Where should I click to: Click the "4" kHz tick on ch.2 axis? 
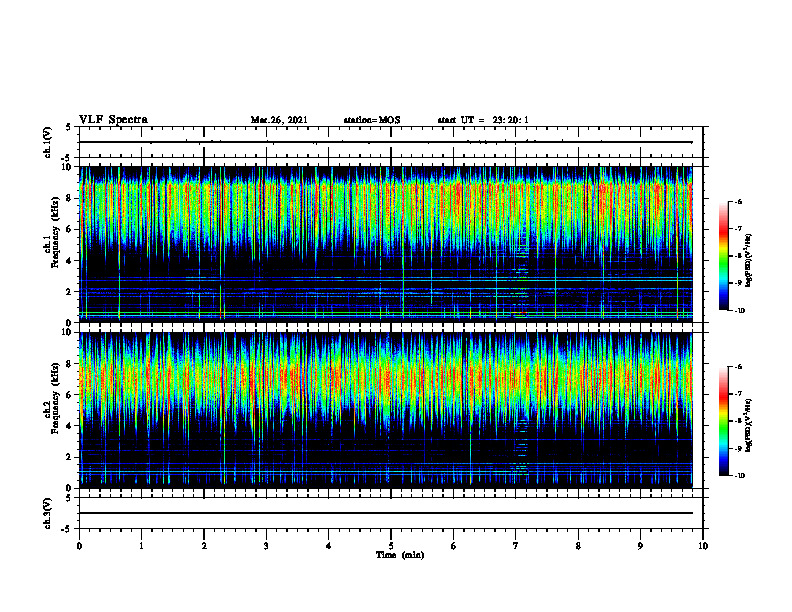[70, 426]
